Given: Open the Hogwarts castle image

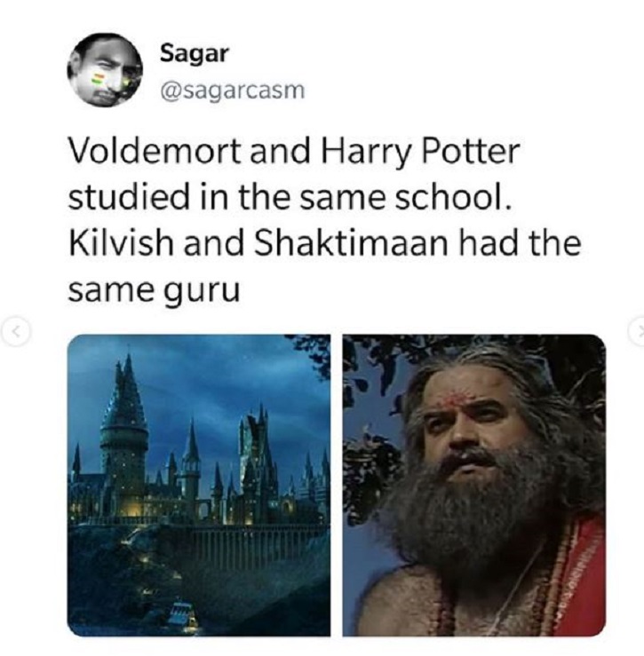Looking at the screenshot, I should pyautogui.click(x=198, y=486).
